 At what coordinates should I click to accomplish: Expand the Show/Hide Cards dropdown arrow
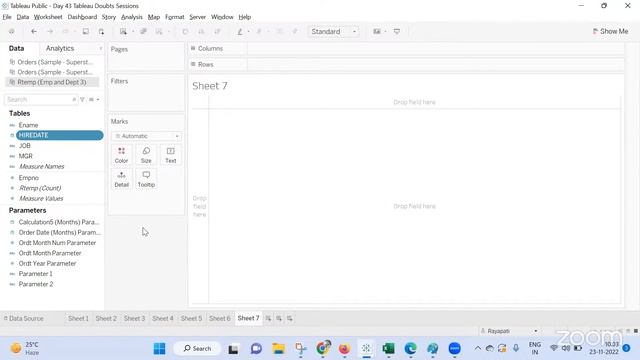[x=385, y=32]
